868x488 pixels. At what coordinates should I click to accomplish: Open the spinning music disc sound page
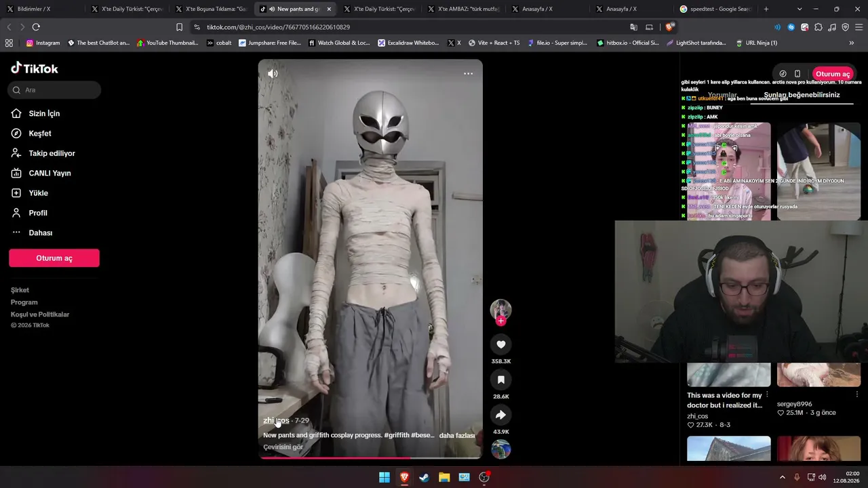click(501, 449)
